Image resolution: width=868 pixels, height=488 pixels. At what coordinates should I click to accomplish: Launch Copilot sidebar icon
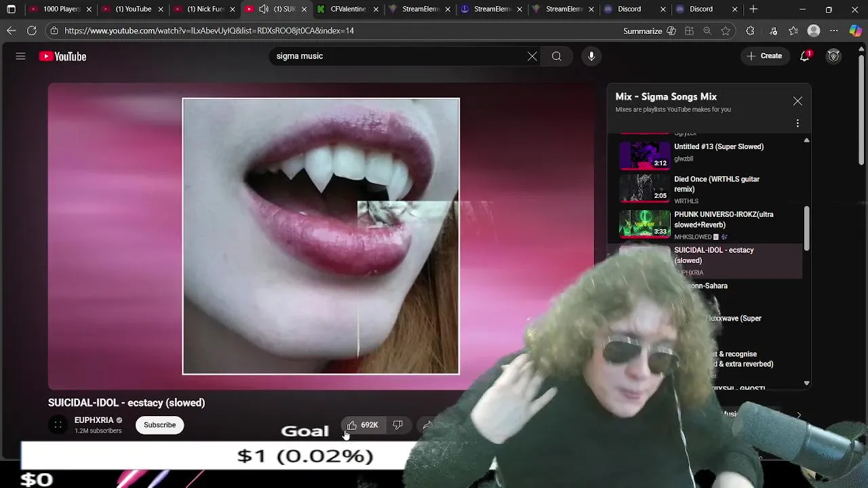pyautogui.click(x=855, y=30)
